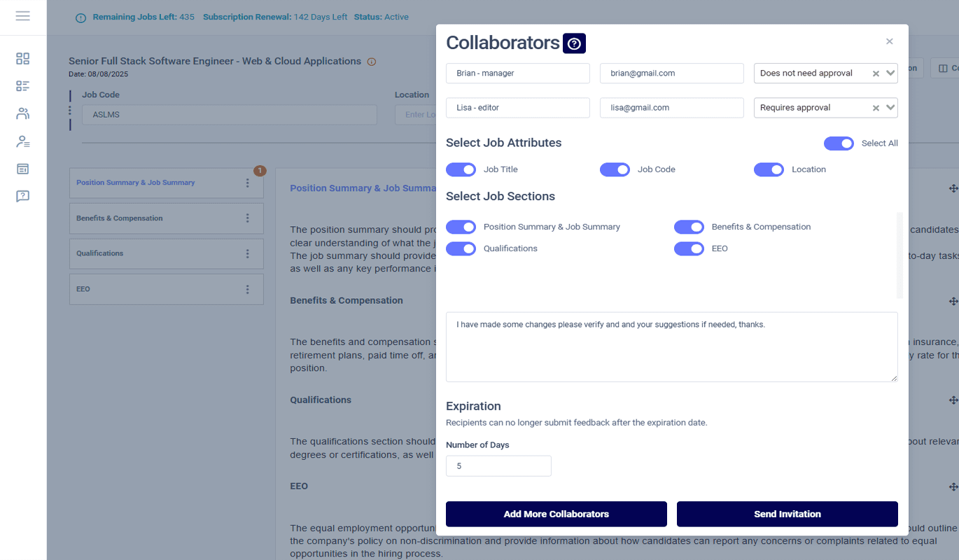Select the job listing icon in sidebar
Viewport: 959px width, 560px height.
pyautogui.click(x=22, y=86)
